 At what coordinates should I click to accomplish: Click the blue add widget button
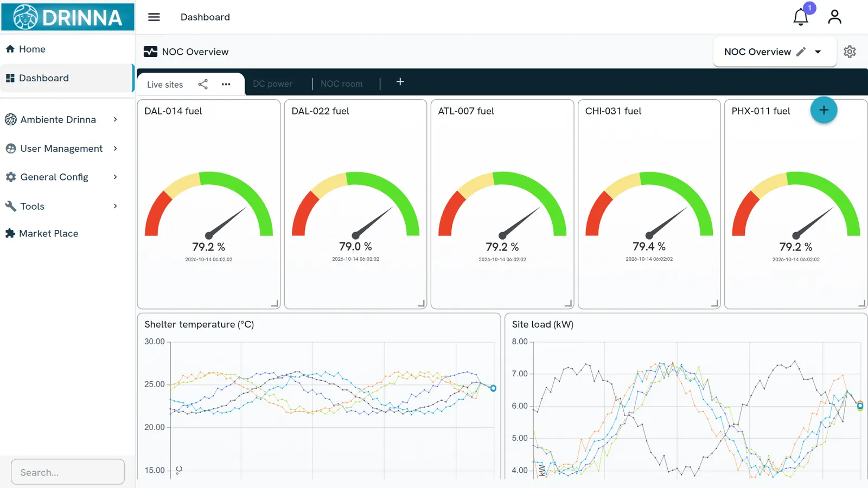(x=824, y=110)
